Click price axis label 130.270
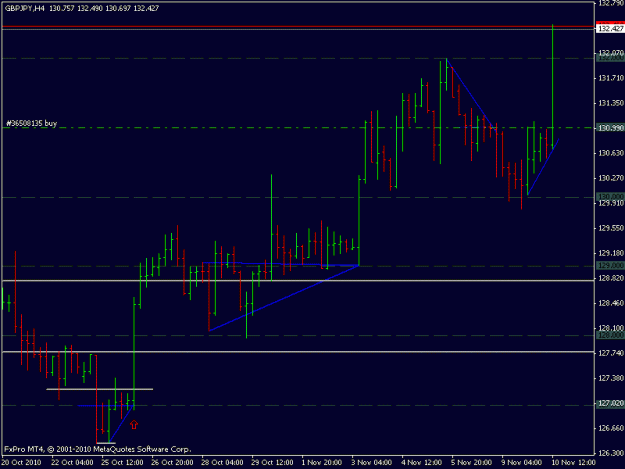 click(x=610, y=178)
